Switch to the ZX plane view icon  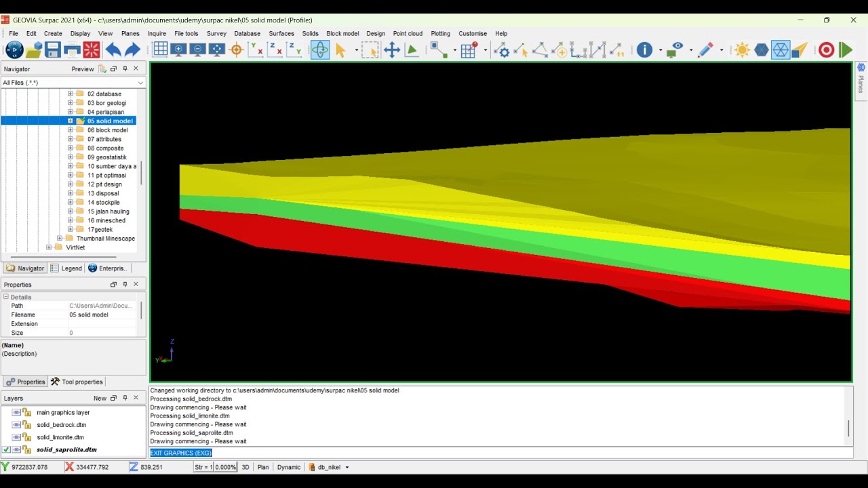click(x=275, y=49)
